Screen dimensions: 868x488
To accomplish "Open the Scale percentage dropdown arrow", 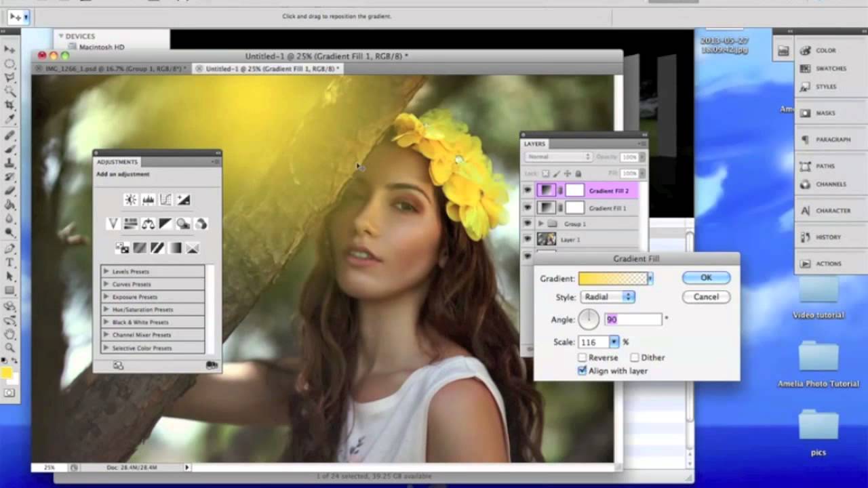I will coord(614,342).
